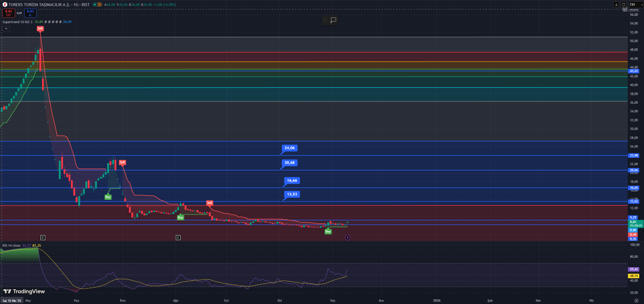
Task: Click the Sal 15 Nis '25 date label
Action: click(x=11, y=301)
